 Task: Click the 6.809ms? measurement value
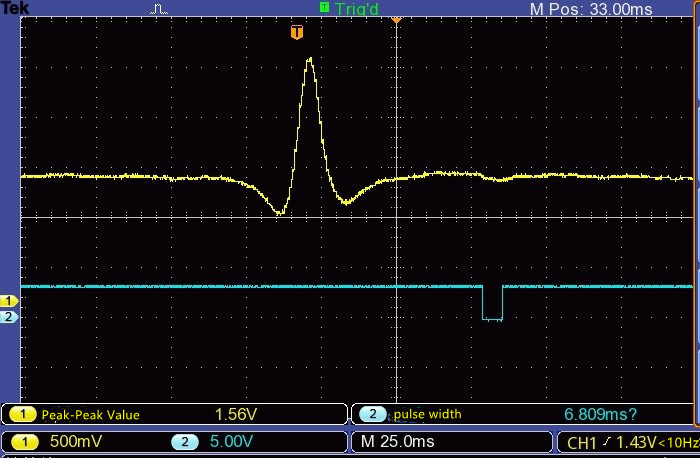600,414
